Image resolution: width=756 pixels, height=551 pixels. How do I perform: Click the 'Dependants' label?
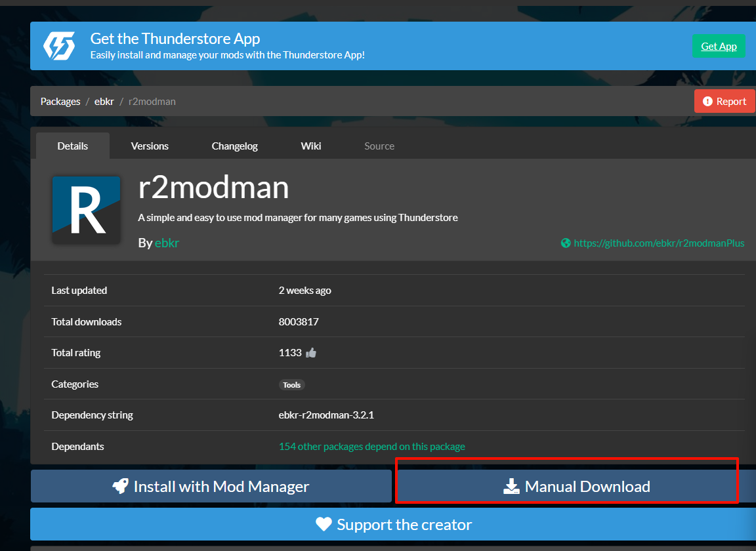77,447
